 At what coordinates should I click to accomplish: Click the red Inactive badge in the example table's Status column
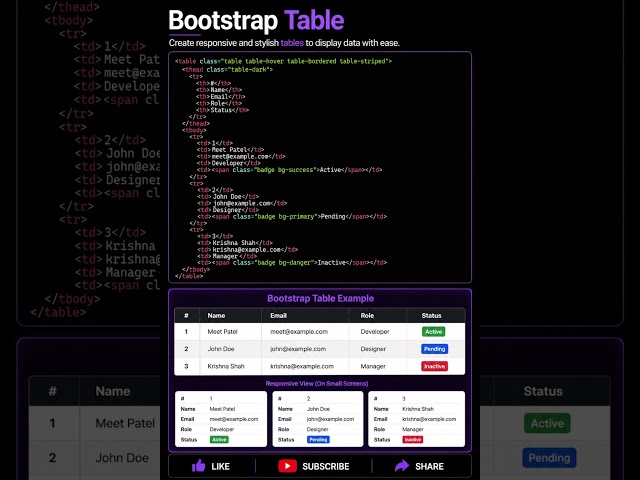click(434, 366)
